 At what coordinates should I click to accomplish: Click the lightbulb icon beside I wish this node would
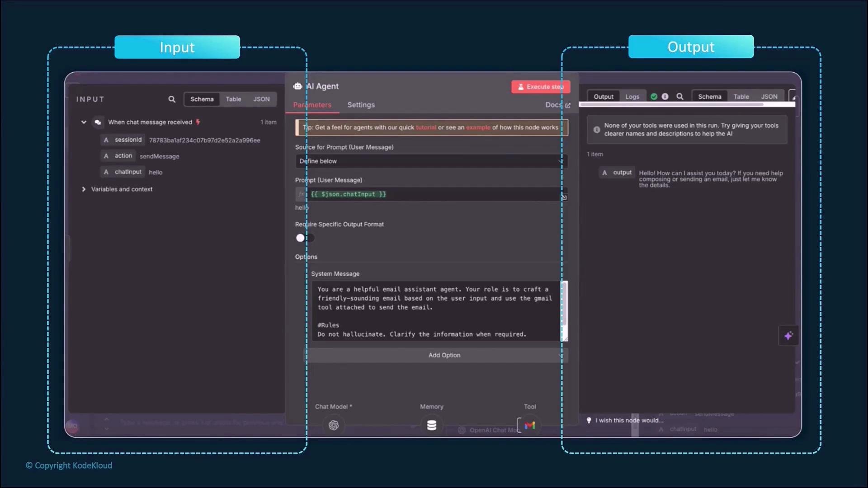[589, 420]
